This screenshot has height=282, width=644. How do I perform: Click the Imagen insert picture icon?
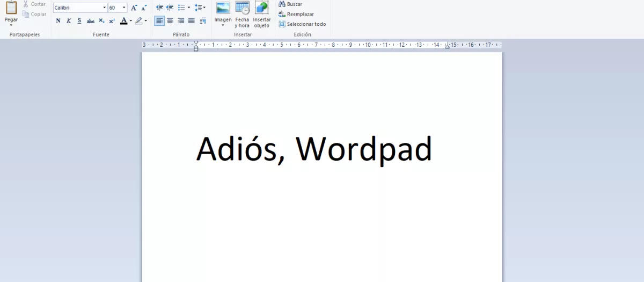[x=223, y=8]
